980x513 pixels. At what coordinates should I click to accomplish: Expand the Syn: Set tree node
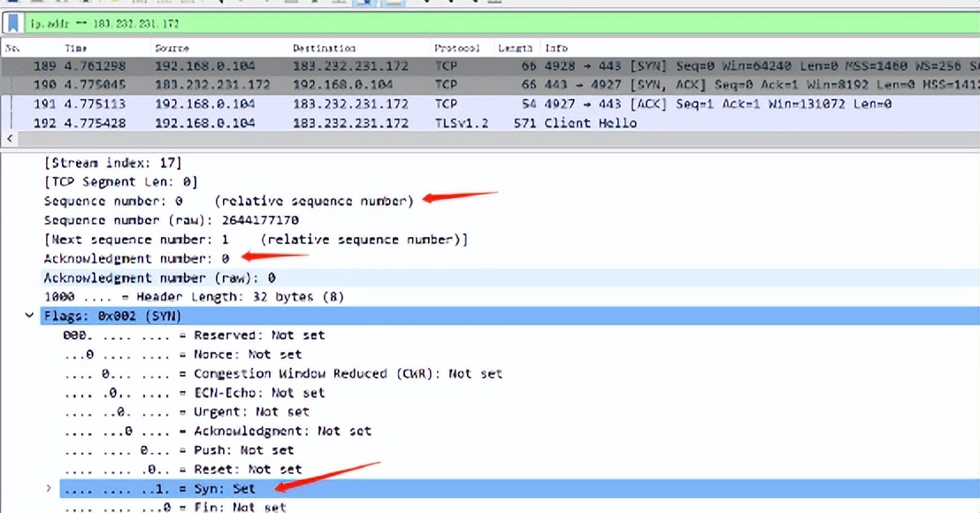coord(49,488)
